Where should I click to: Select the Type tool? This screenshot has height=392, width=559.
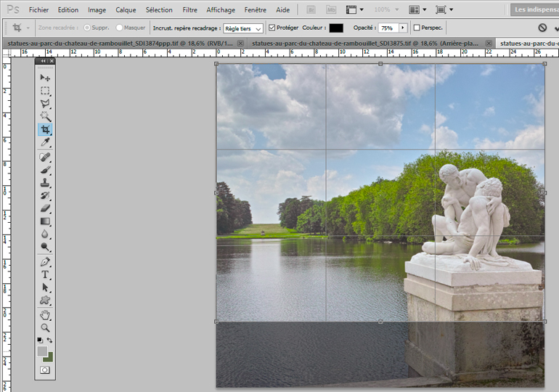click(45, 274)
